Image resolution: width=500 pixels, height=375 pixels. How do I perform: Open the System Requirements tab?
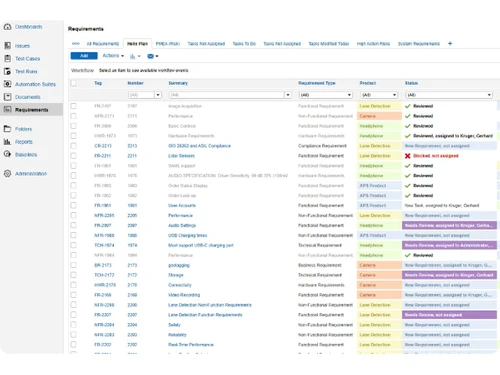[x=419, y=44]
